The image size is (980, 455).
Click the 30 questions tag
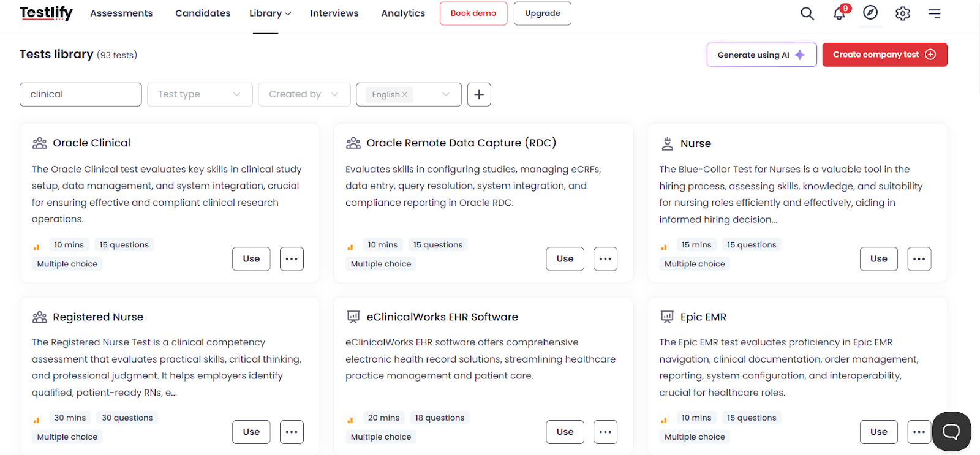[x=127, y=418]
